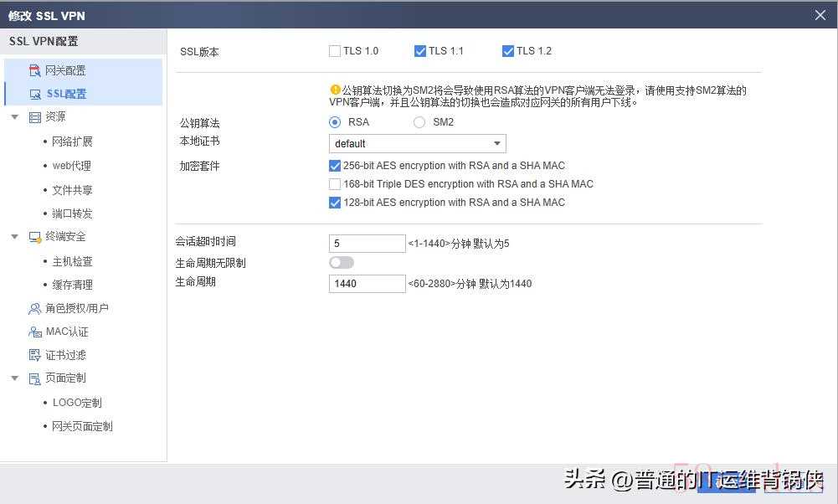Viewport: 838px width, 504px height.
Task: Open the 缓存清理 item
Action: click(x=72, y=285)
